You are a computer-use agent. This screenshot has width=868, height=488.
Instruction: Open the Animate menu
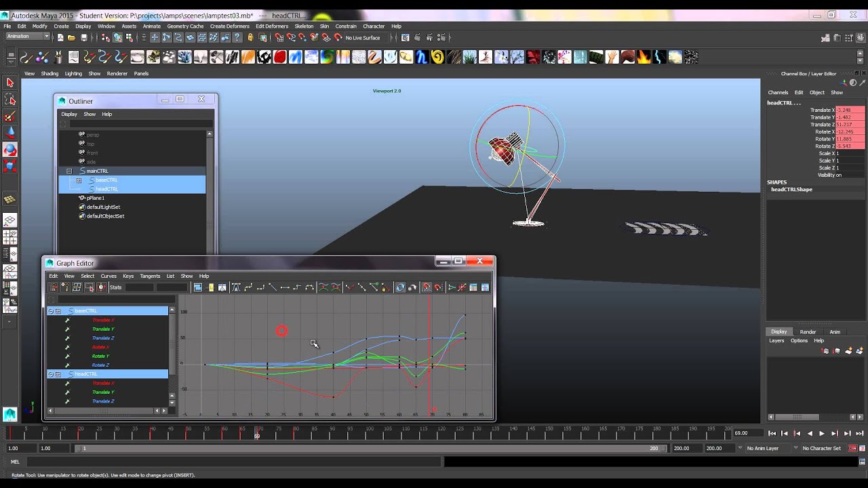[152, 26]
